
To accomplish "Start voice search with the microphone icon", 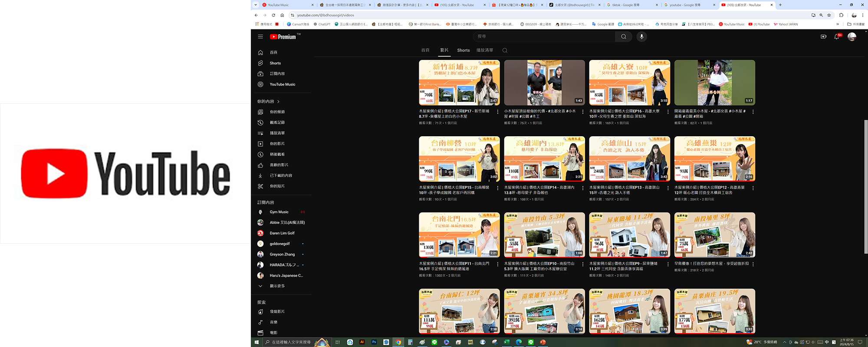I will point(641,36).
